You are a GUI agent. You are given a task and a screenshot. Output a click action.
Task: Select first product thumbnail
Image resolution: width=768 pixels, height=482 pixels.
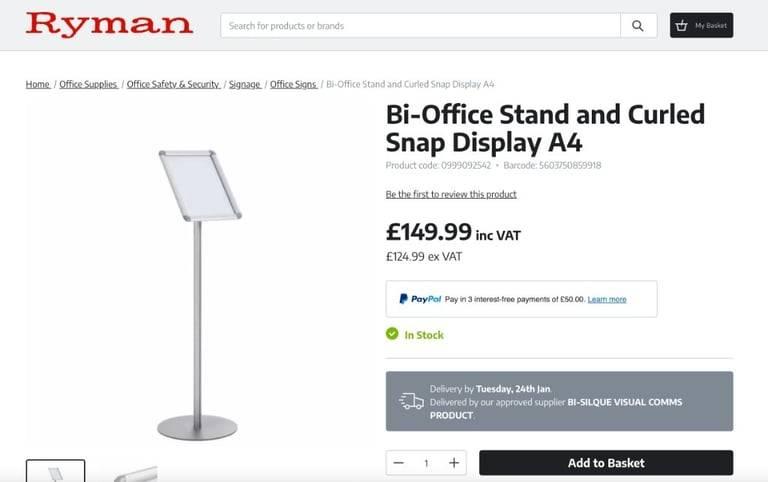click(x=55, y=471)
